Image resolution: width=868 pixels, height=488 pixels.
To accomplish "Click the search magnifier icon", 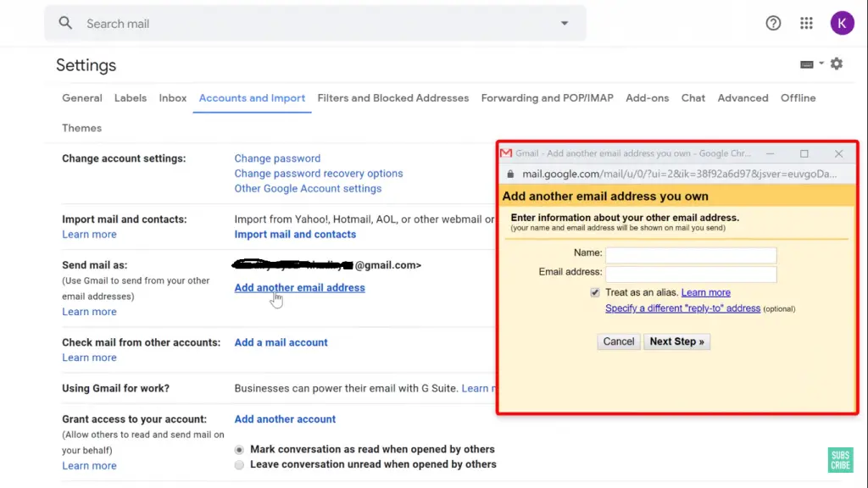I will tap(65, 23).
